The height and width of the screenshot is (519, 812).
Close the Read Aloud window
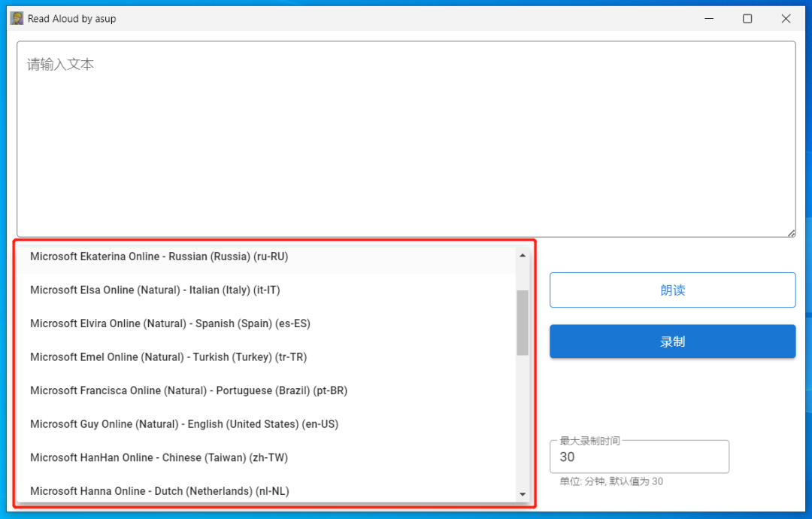coord(786,19)
